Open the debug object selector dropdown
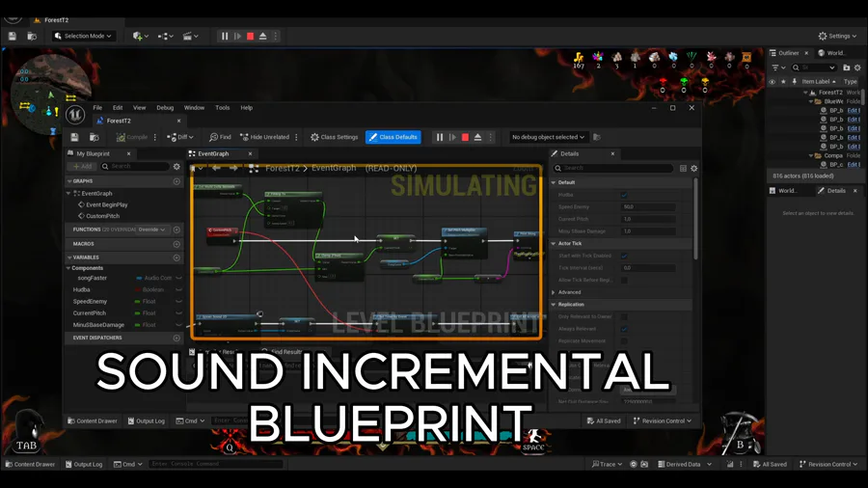 [x=548, y=137]
